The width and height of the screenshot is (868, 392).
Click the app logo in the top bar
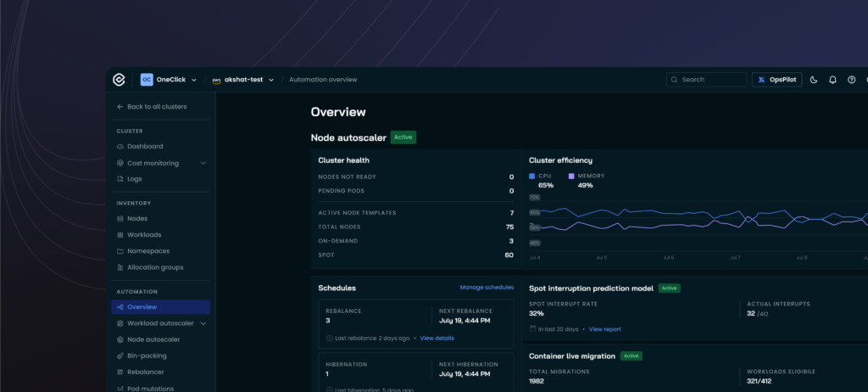[119, 80]
